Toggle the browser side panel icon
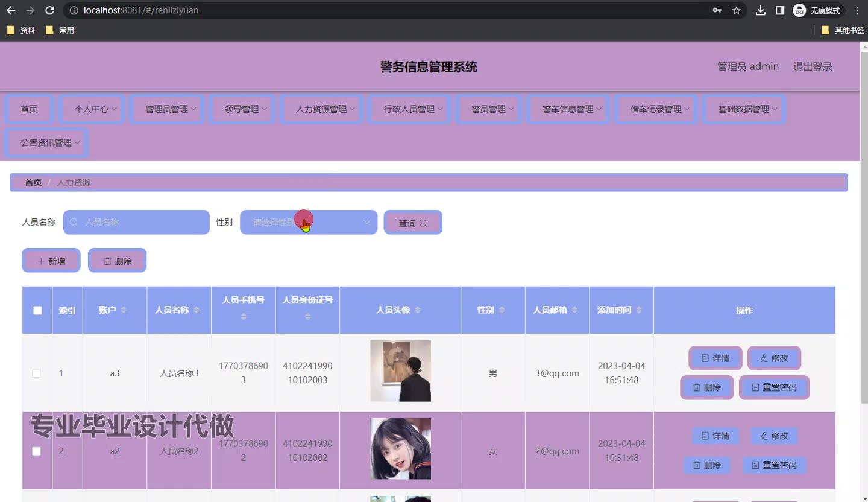 click(x=780, y=10)
